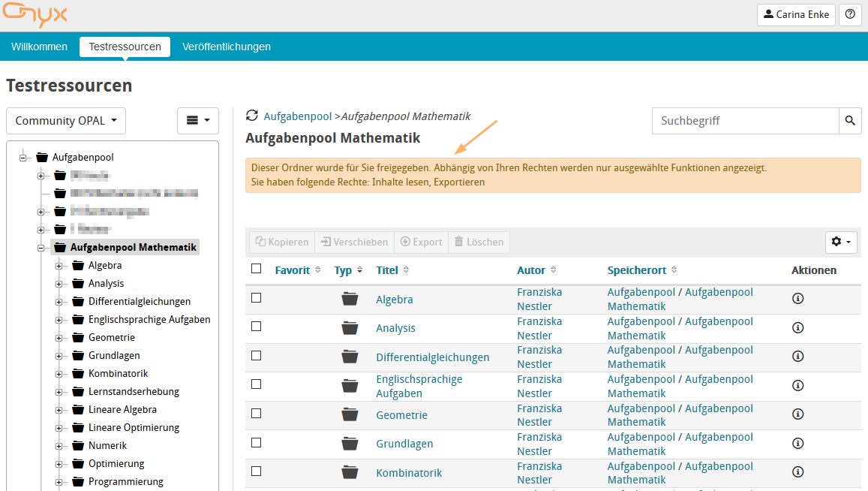Expand the Lineare Algebra tree node

pyautogui.click(x=59, y=410)
